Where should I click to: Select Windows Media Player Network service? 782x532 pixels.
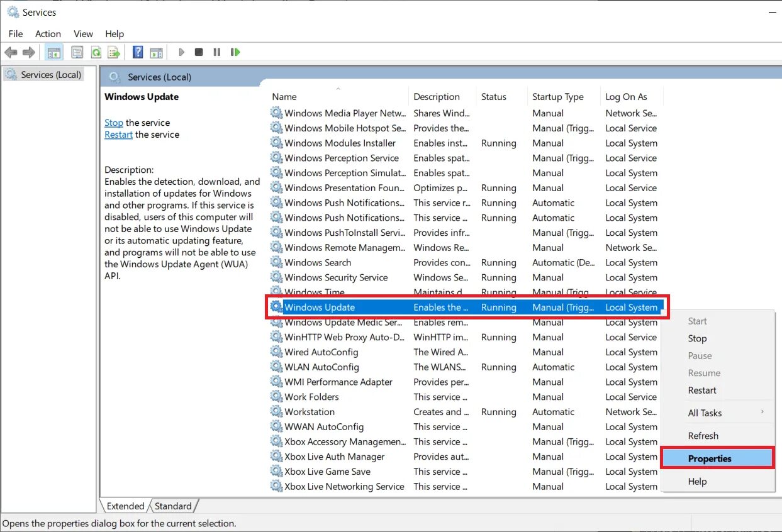466,113
